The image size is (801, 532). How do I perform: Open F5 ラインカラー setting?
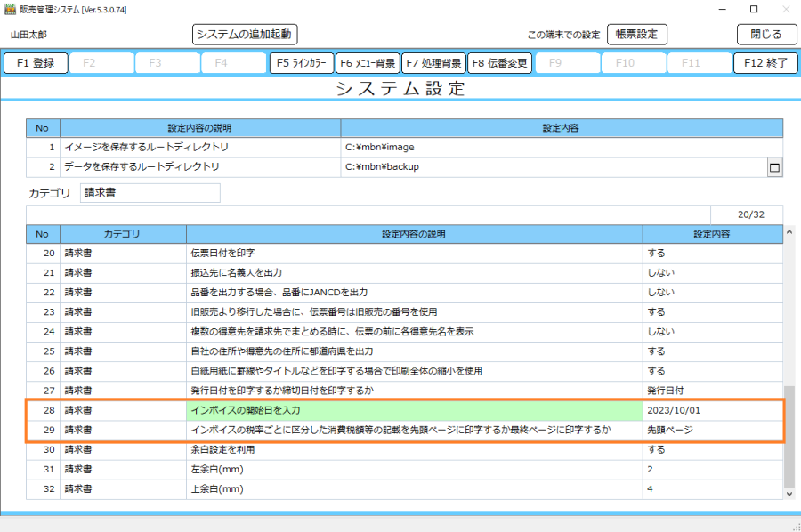coord(302,63)
